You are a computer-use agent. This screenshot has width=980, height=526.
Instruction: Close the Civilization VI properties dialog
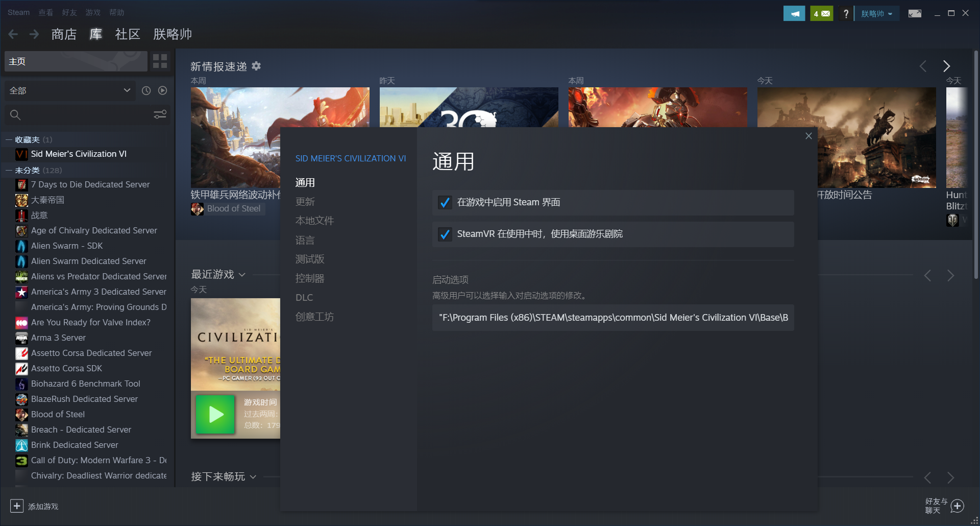(808, 136)
